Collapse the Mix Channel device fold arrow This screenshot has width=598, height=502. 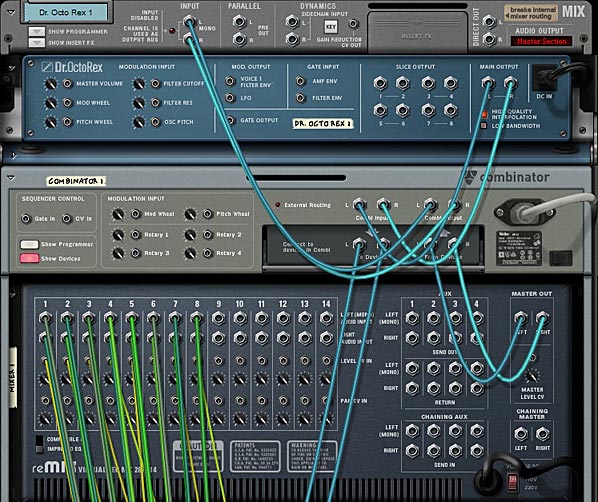[x=11, y=12]
